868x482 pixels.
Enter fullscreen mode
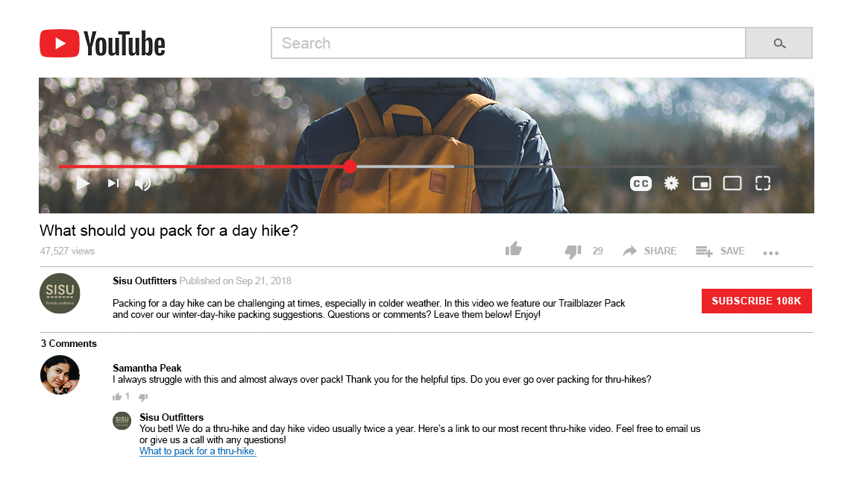[x=762, y=184]
